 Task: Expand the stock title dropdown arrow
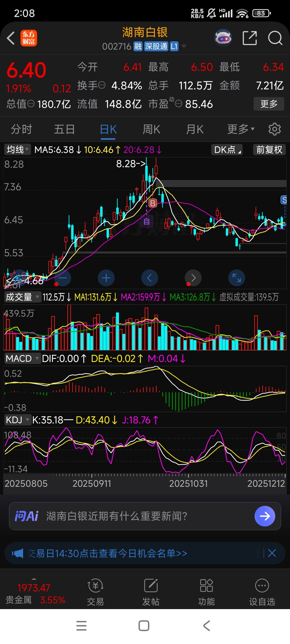[184, 46]
